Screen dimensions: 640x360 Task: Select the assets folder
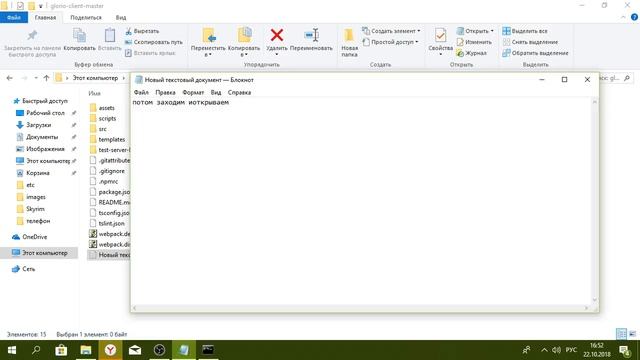coord(106,108)
